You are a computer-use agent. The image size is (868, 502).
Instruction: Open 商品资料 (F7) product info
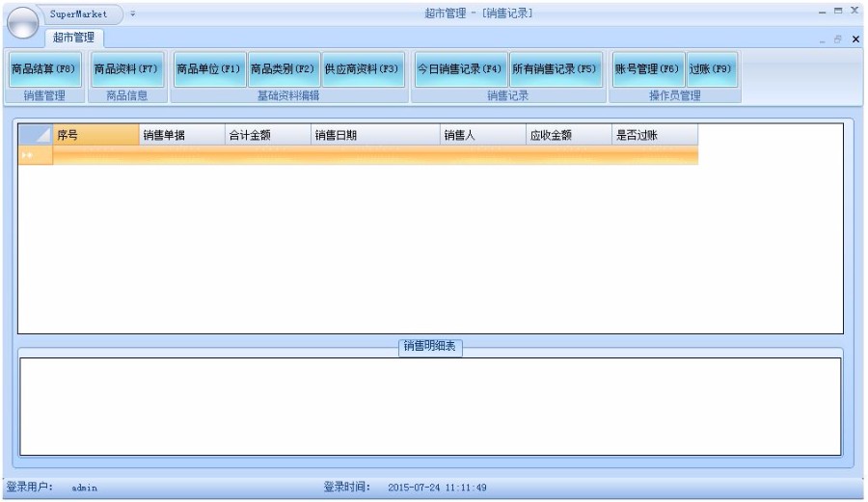(x=126, y=69)
